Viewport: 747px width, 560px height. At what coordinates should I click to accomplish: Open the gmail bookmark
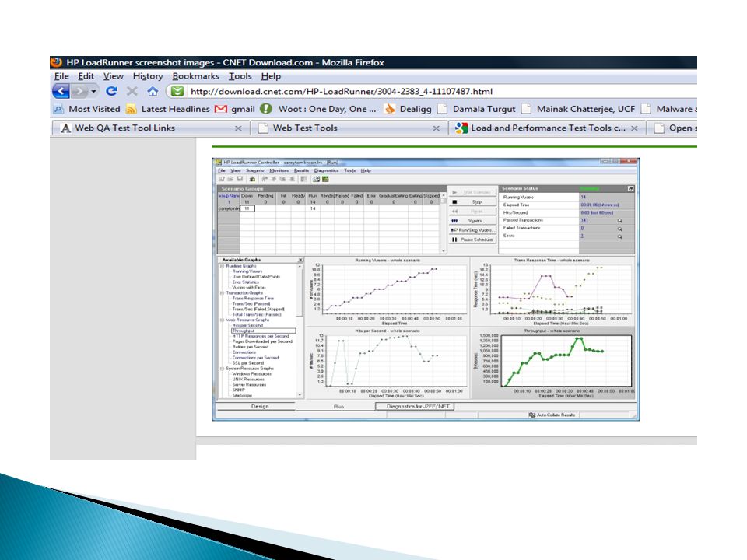coord(235,109)
